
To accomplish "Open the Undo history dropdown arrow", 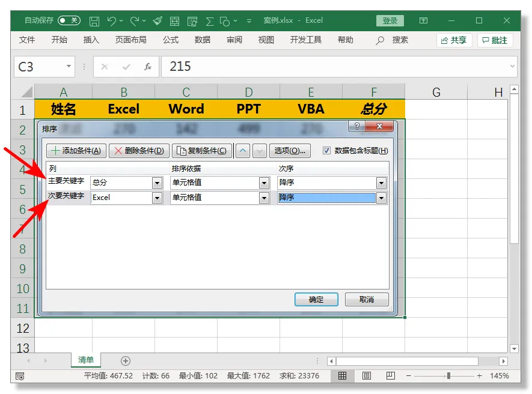I will pyautogui.click(x=121, y=20).
